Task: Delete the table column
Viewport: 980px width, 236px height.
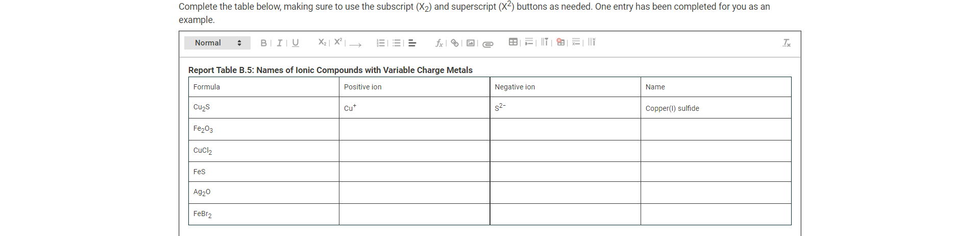Action: [592, 42]
